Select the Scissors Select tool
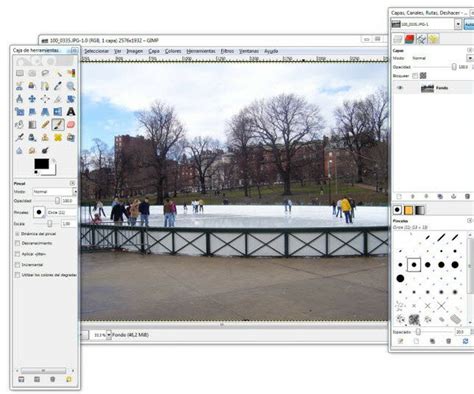This screenshot has height=394, width=474. point(20,86)
